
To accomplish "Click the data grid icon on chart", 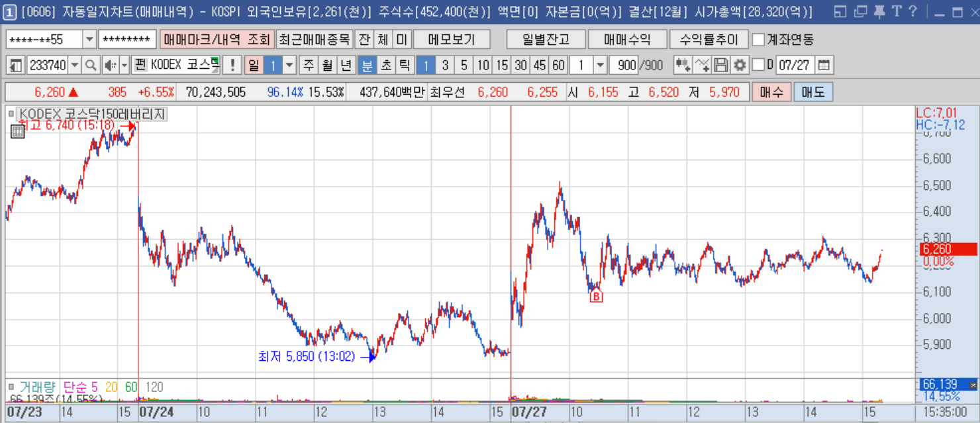I will click(x=18, y=131).
